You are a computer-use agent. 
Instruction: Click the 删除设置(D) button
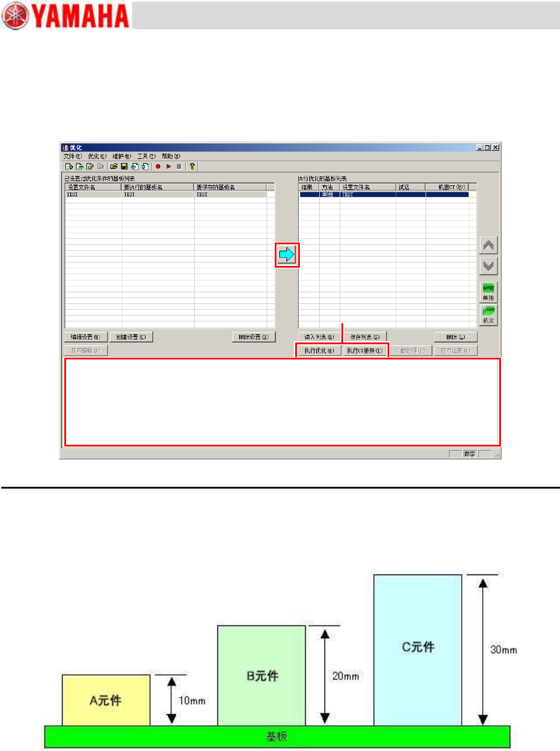point(254,337)
